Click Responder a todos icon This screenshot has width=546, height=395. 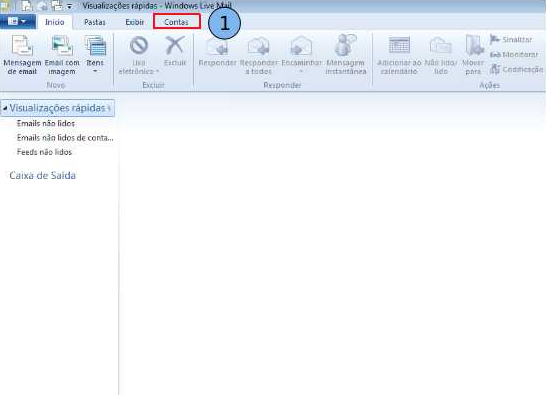(258, 46)
